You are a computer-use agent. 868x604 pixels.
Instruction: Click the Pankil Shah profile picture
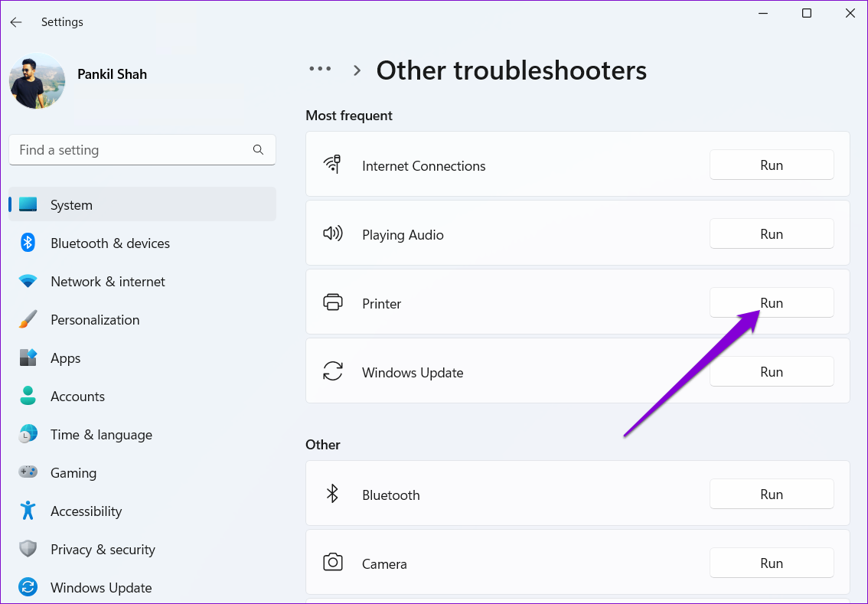[x=37, y=81]
